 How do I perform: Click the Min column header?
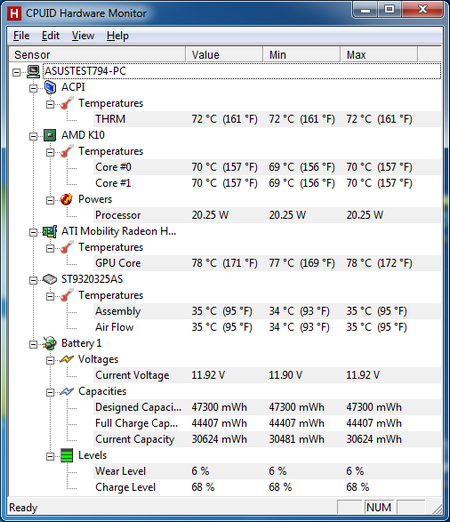302,55
